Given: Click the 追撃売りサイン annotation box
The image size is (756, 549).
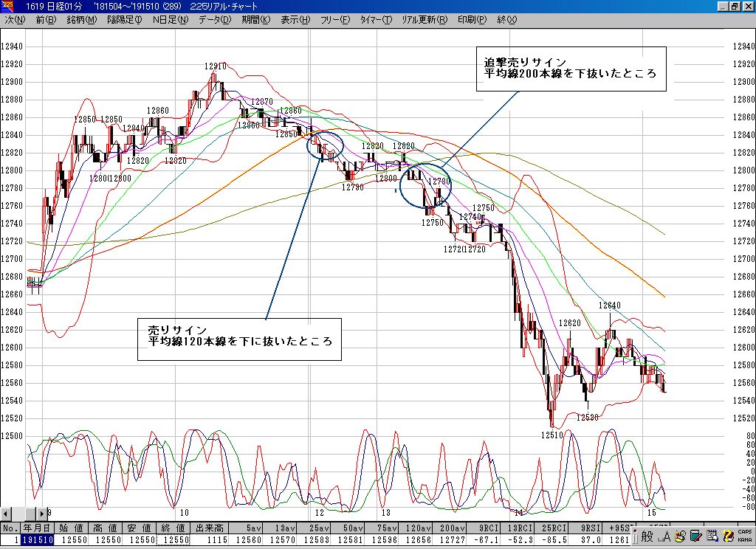Looking at the screenshot, I should click(x=571, y=69).
